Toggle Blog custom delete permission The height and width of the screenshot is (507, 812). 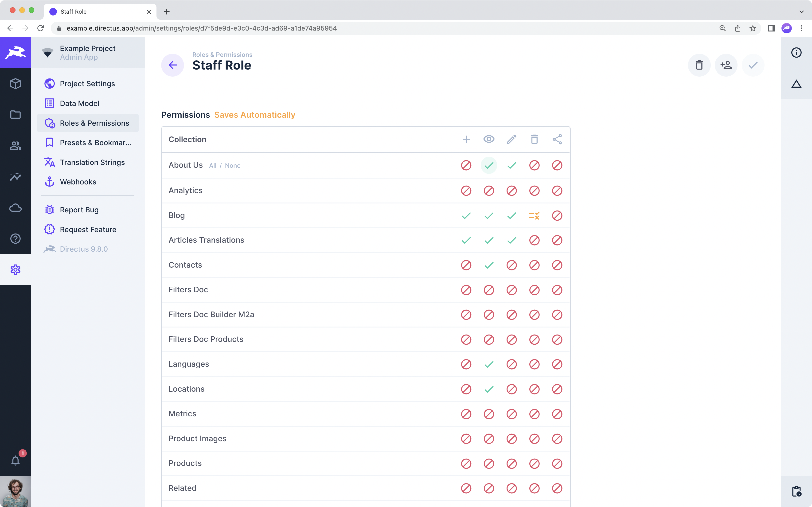(534, 216)
